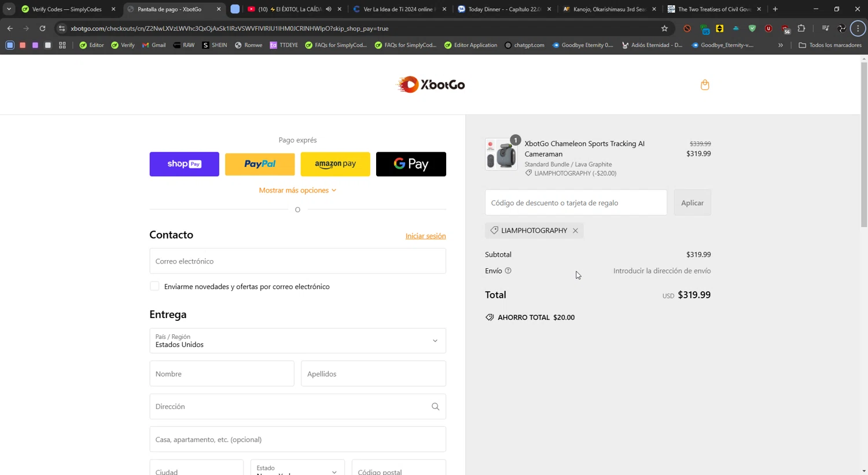The height and width of the screenshot is (475, 868).
Task: Click the Dirección input field
Action: [297, 407]
